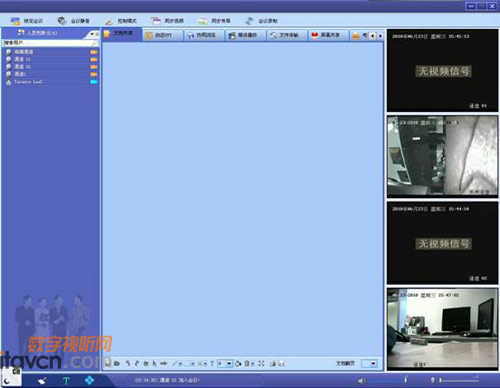Click the meeting mute icon in the top toolbar

pos(62,21)
